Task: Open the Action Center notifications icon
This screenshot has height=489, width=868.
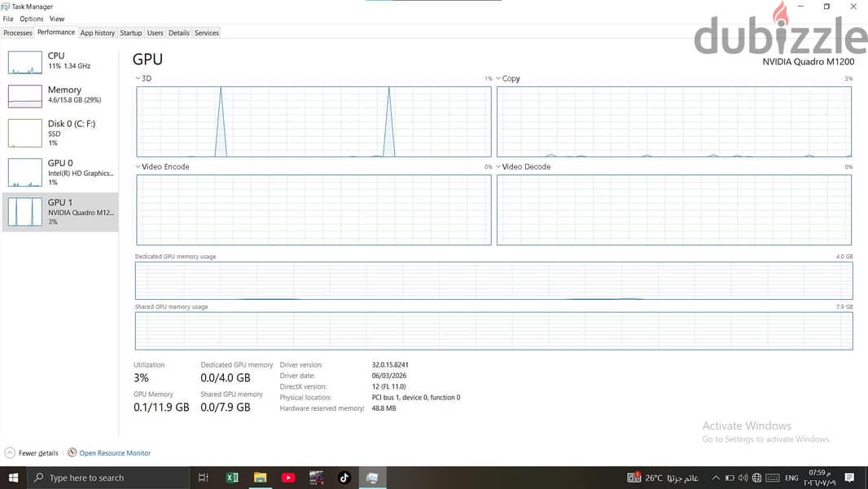Action: [850, 478]
